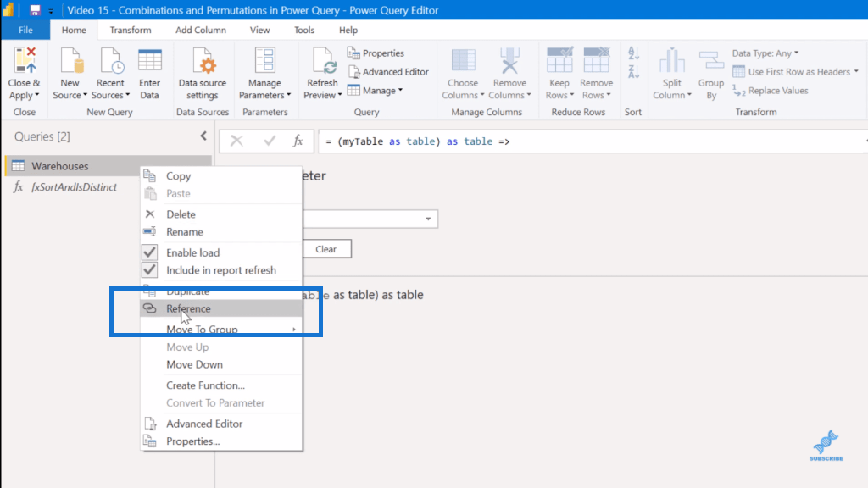Expand the Close & Apply dropdown arrow
The width and height of the screenshot is (868, 488).
37,95
